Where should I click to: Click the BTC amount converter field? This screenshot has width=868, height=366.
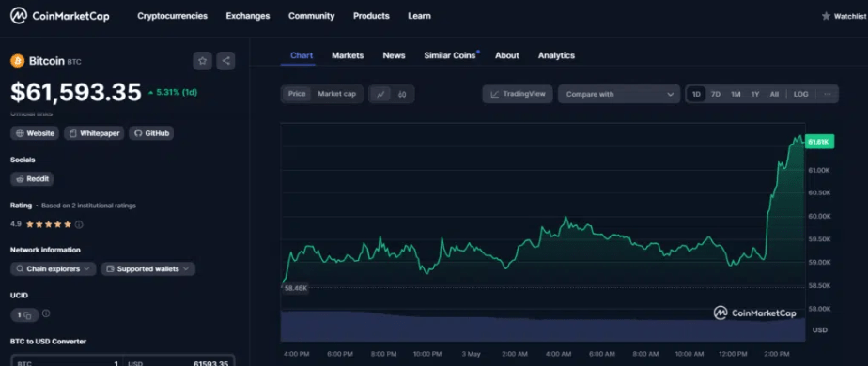click(67, 362)
